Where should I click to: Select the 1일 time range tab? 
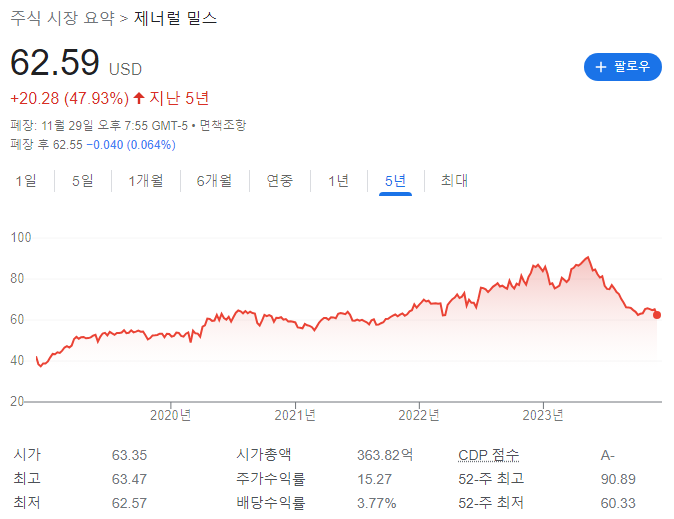(x=26, y=181)
